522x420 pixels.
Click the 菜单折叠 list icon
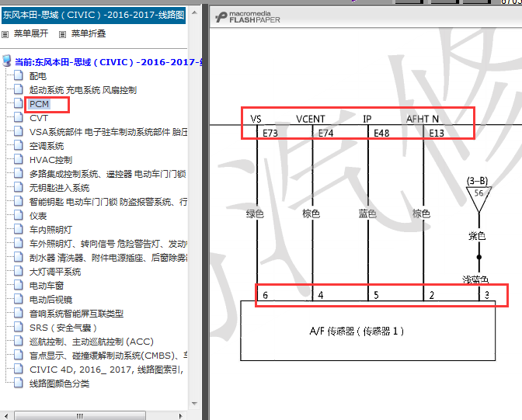62,34
